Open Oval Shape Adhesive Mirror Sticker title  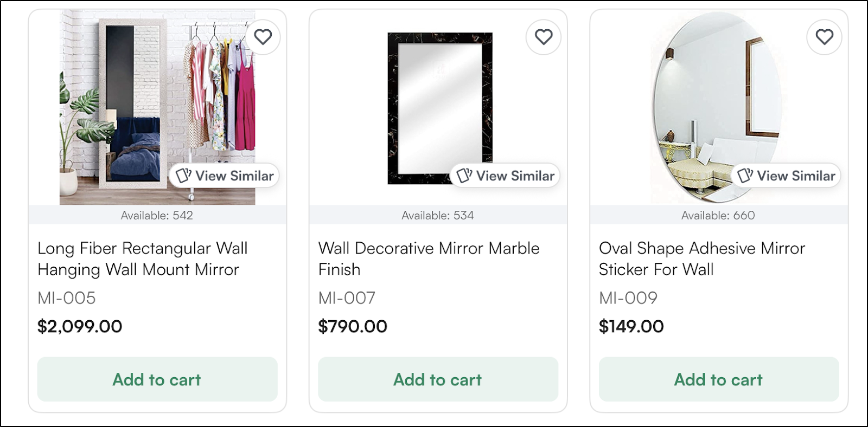tap(702, 259)
